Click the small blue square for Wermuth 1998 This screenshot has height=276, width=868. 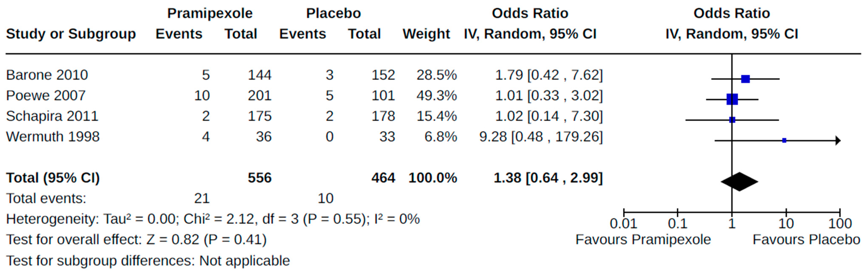pyautogui.click(x=784, y=140)
